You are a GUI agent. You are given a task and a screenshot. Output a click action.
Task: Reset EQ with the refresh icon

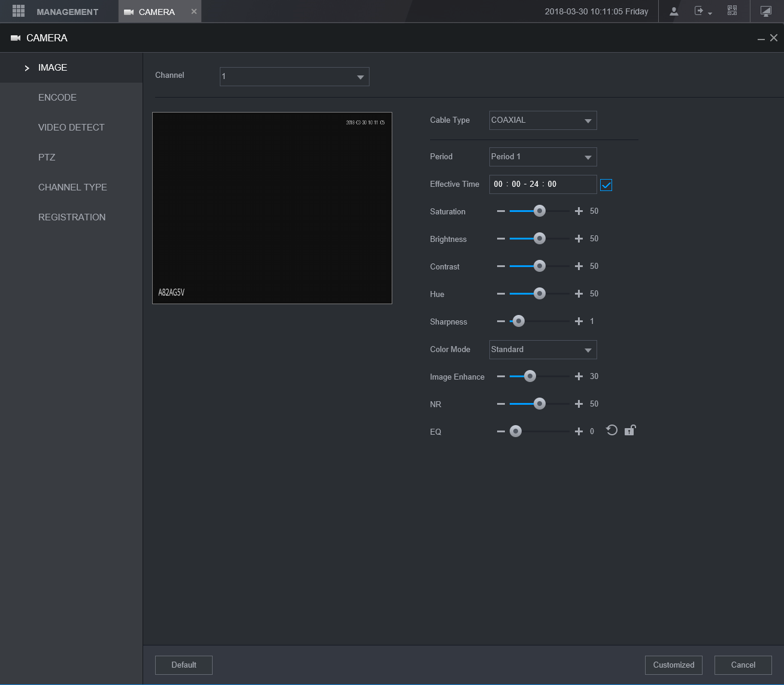pos(612,431)
